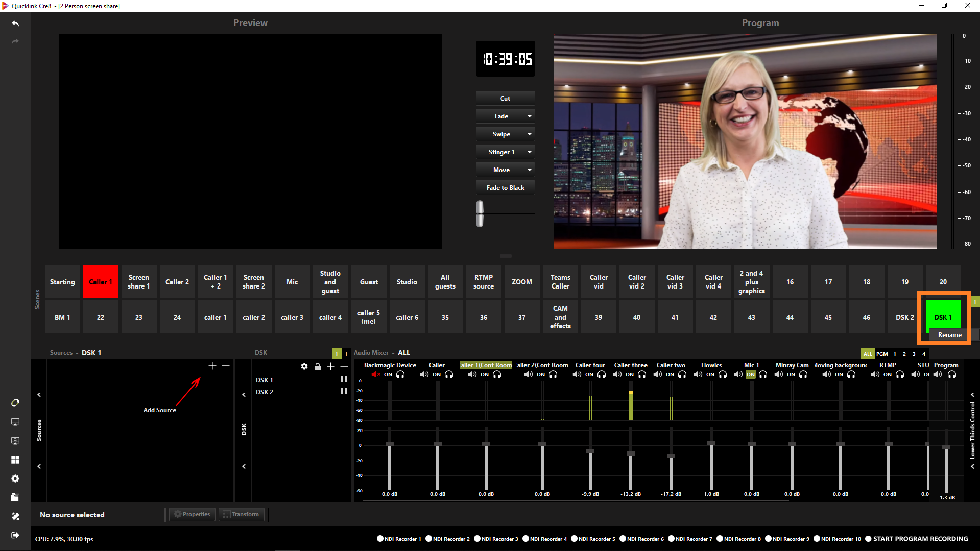This screenshot has width=980, height=551.
Task: Toggle the Mic 1 ON button
Action: click(x=750, y=374)
